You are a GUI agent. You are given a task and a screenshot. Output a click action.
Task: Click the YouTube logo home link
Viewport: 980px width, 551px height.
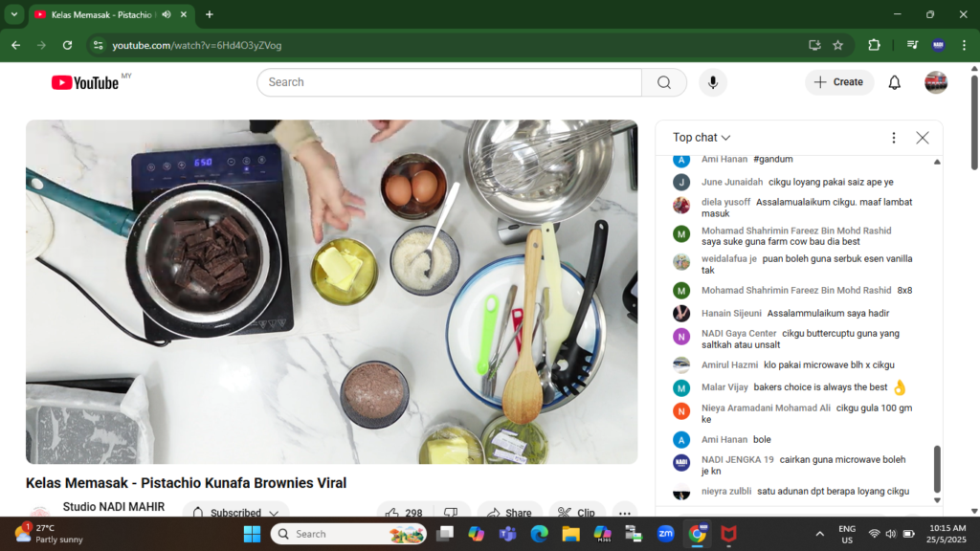pyautogui.click(x=85, y=82)
